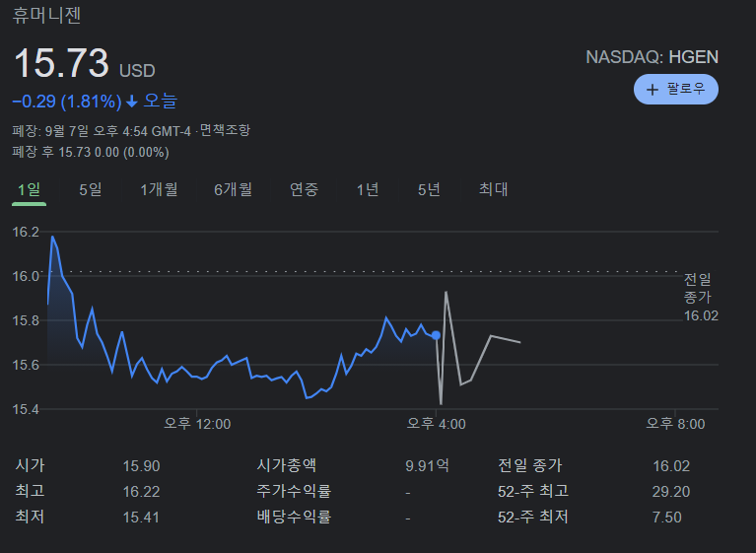Click the −0.29 (1.81%) change text

coord(67,102)
